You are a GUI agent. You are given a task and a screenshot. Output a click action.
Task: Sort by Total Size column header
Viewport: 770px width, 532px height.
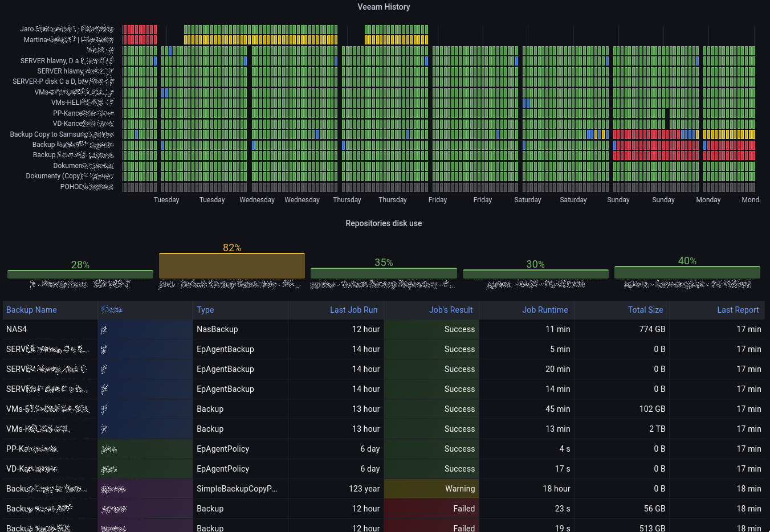[645, 310]
